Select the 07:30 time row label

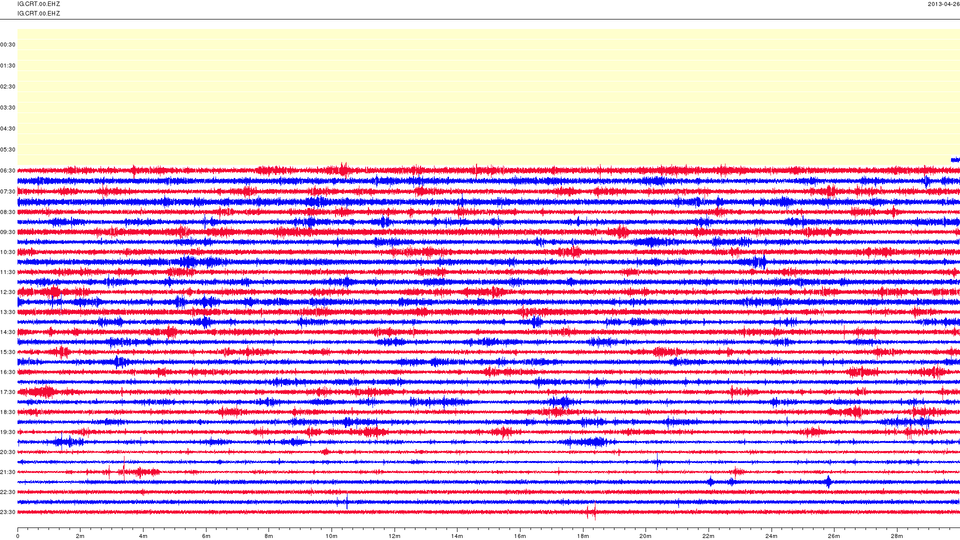(8, 192)
